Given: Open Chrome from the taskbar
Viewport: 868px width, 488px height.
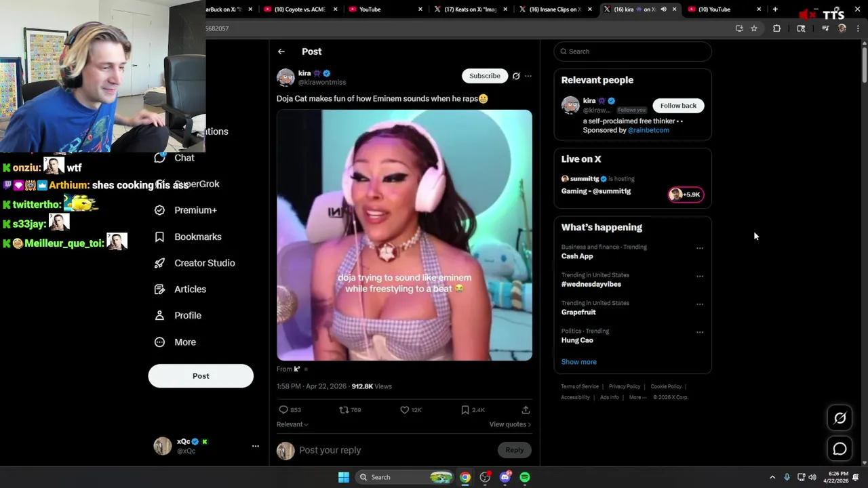Looking at the screenshot, I should [465, 477].
